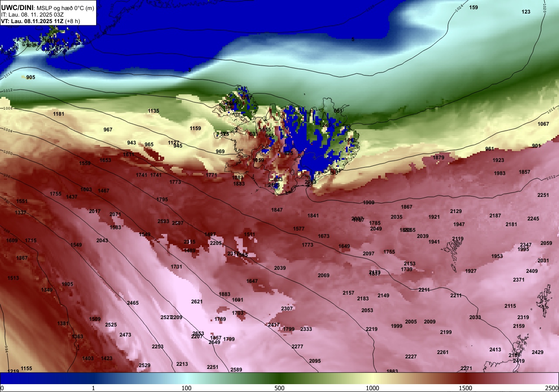Click the height value 2129
Screen dimensions: 559x392
[x=456, y=211]
